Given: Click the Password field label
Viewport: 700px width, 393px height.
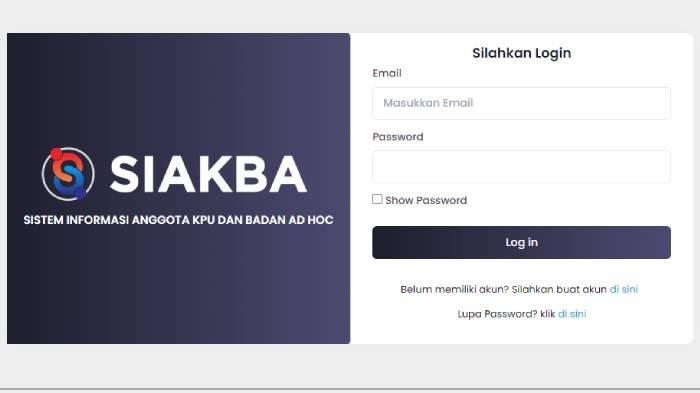Looking at the screenshot, I should tap(398, 137).
